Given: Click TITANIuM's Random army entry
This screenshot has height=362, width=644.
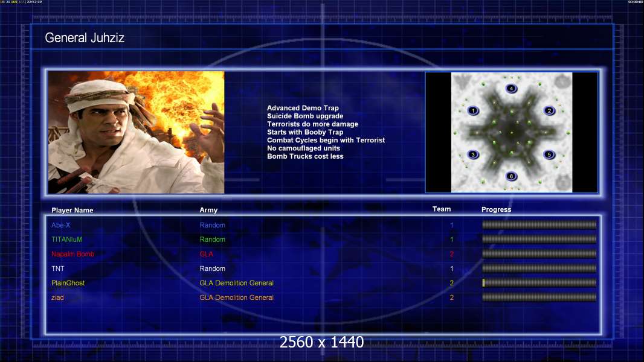Looking at the screenshot, I should [x=212, y=240].
